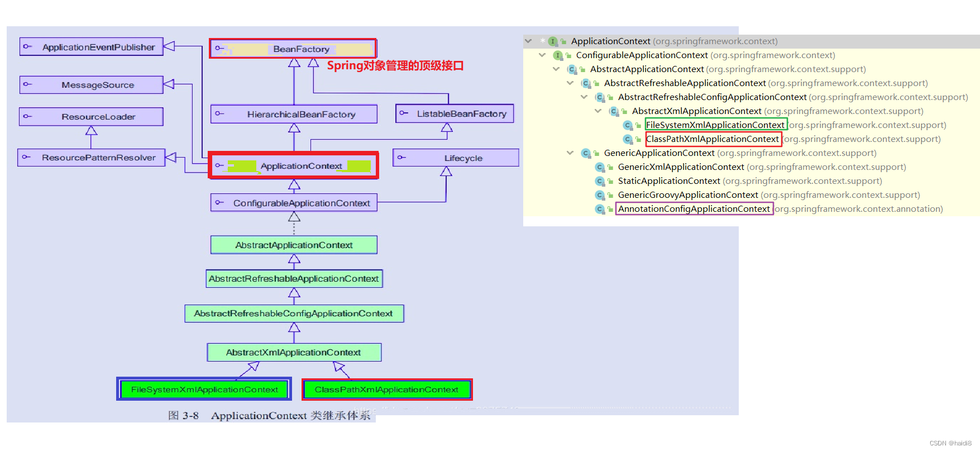Image resolution: width=980 pixels, height=451 pixels.
Task: Click the ClassPathXmlApplicationContext box in the UML diagram
Action: click(387, 390)
